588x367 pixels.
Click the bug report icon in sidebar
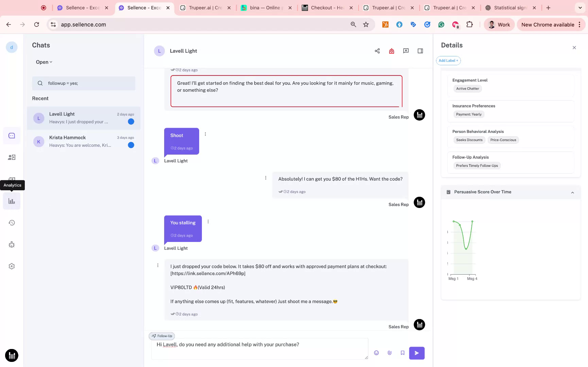(x=12, y=244)
